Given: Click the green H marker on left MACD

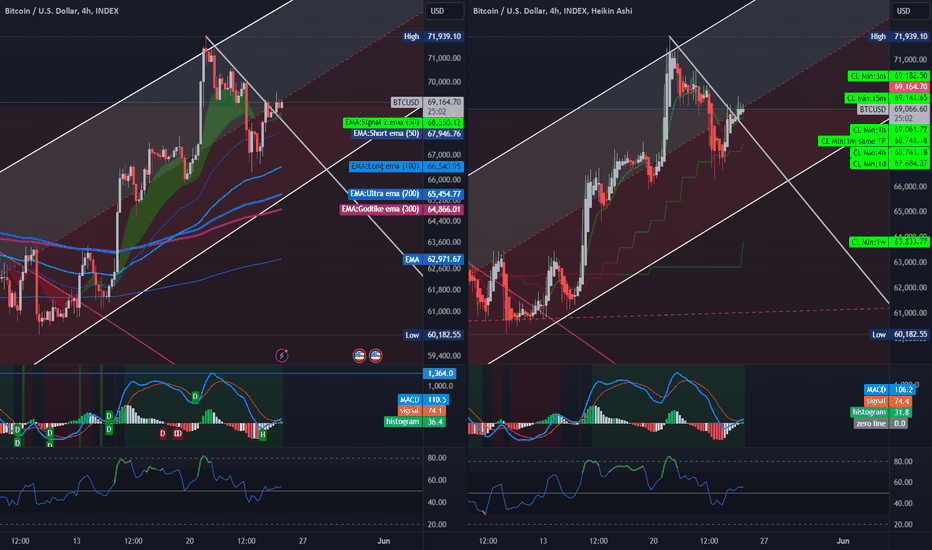Looking at the screenshot, I should (x=262, y=435).
